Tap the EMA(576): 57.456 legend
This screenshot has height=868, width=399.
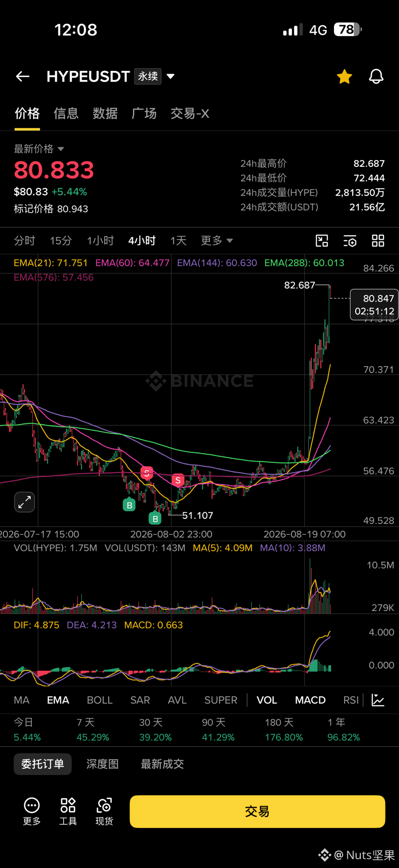click(53, 277)
